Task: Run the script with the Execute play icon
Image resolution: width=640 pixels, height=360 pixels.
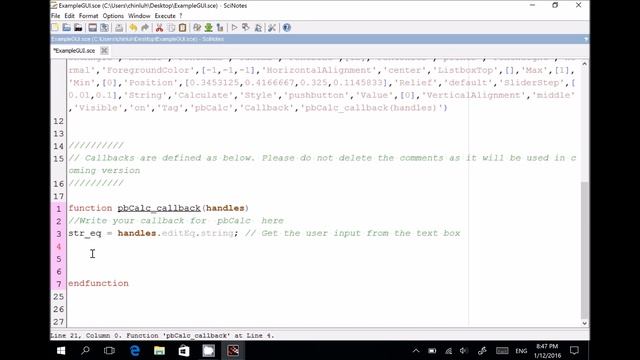Action: pyautogui.click(x=234, y=28)
